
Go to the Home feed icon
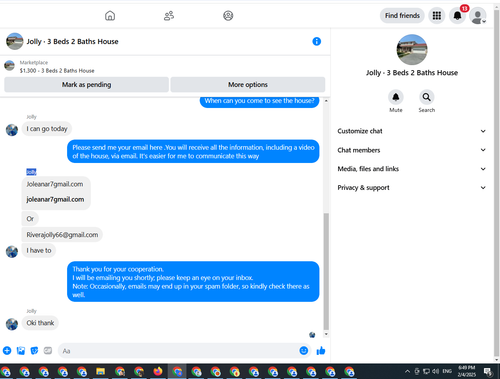(x=110, y=16)
